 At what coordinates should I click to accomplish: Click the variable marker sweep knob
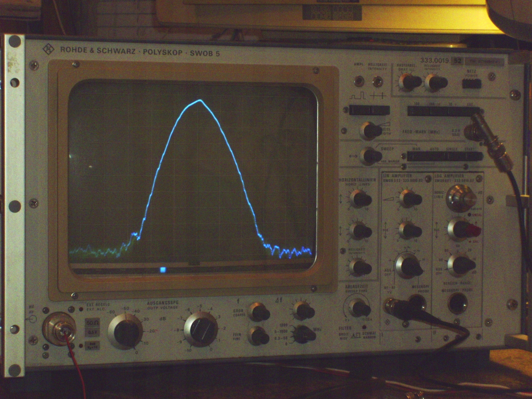click(x=370, y=156)
